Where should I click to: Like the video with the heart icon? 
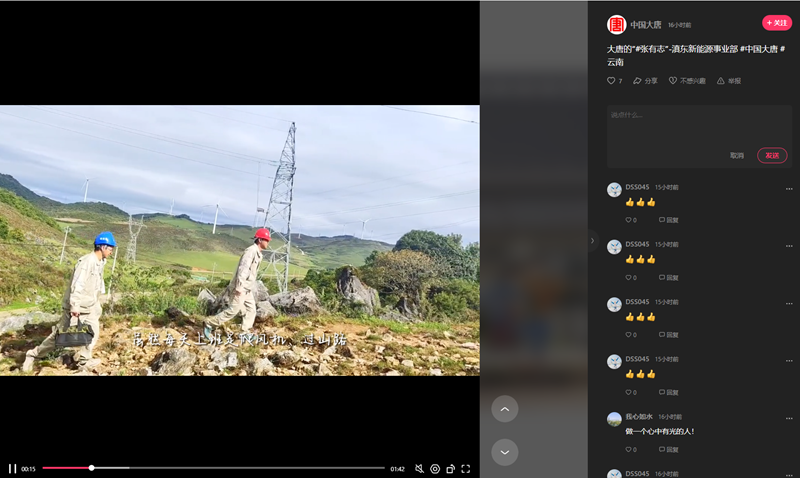612,81
